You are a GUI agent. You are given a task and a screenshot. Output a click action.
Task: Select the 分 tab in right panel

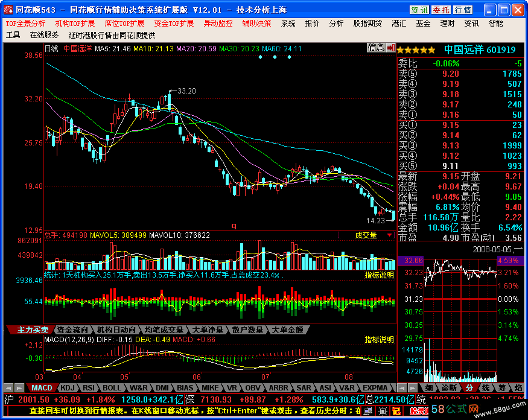coord(469,388)
